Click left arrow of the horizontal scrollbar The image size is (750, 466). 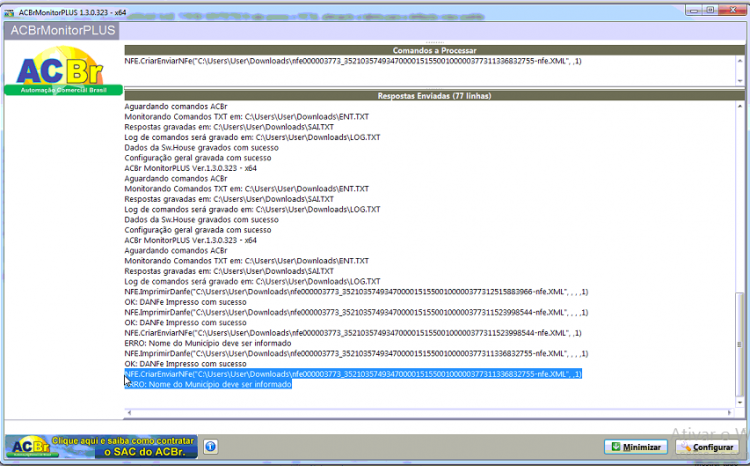[x=129, y=412]
